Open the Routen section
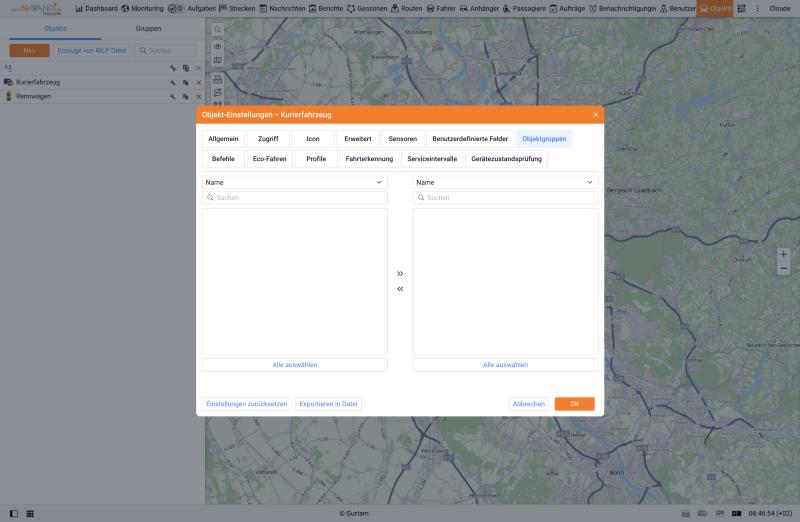 coord(407,9)
